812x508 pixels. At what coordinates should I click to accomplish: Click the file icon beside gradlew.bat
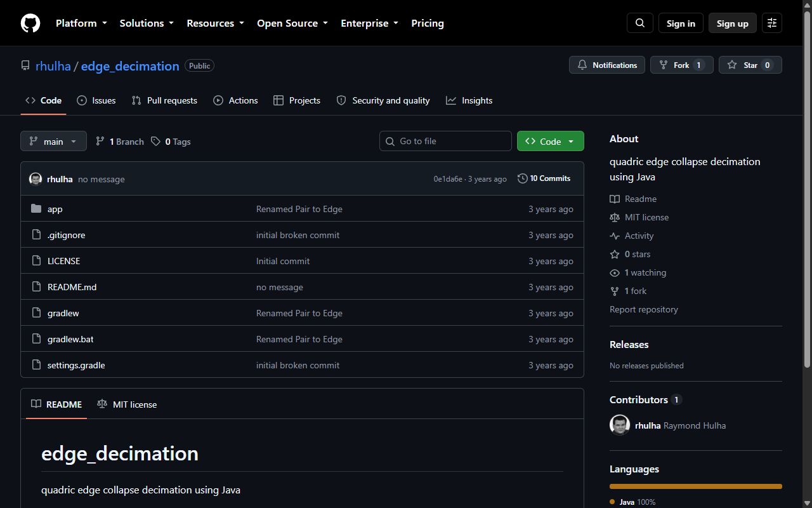36,339
